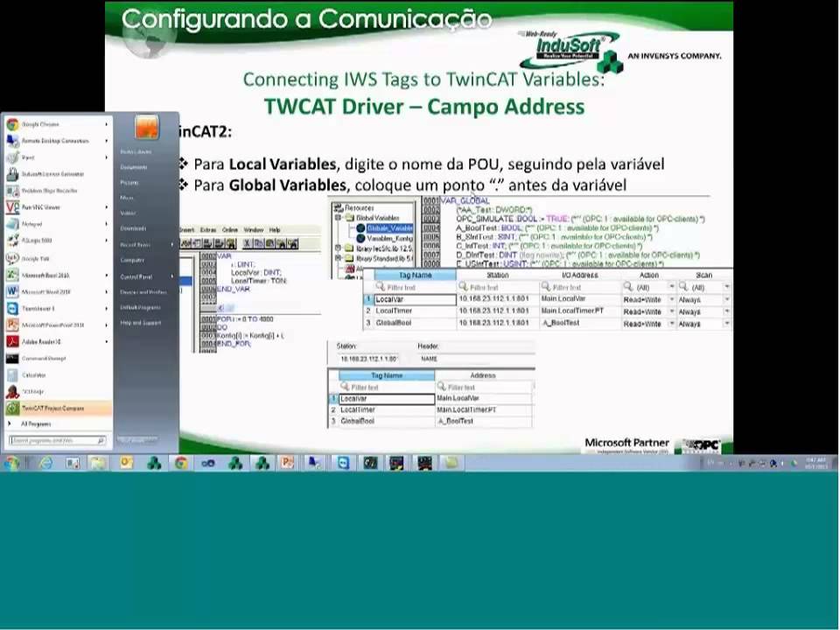Open Computer from Start menu right pane
Screen dimensions: 840x630
point(132,261)
